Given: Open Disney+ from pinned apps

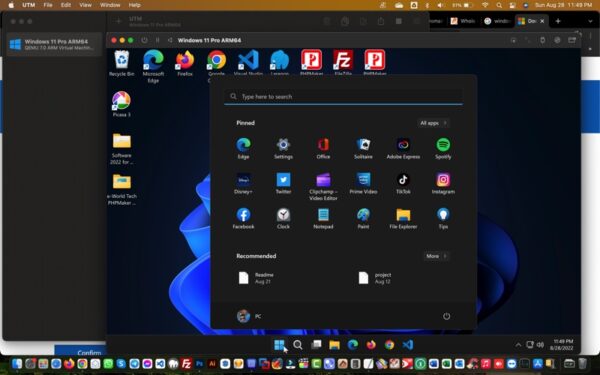Looking at the screenshot, I should point(243,183).
